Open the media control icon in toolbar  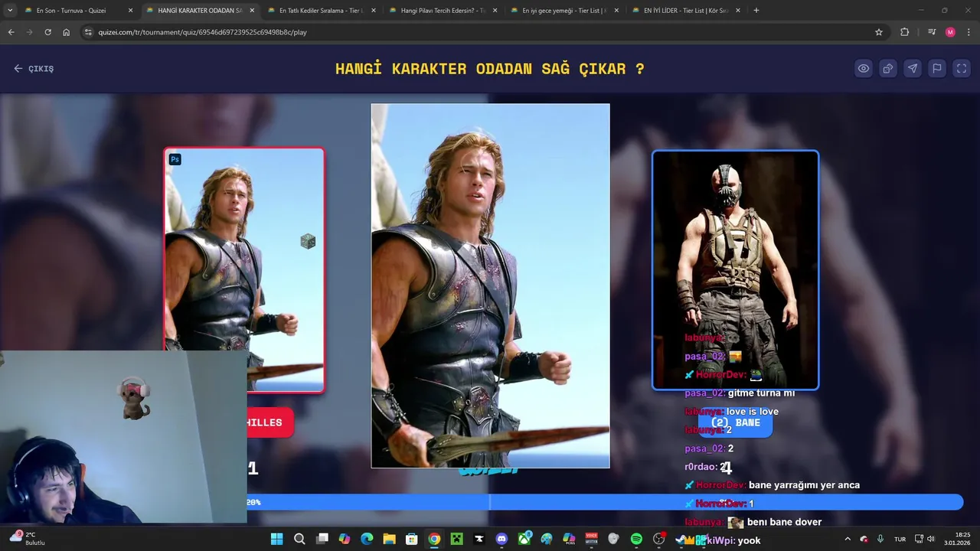(932, 32)
